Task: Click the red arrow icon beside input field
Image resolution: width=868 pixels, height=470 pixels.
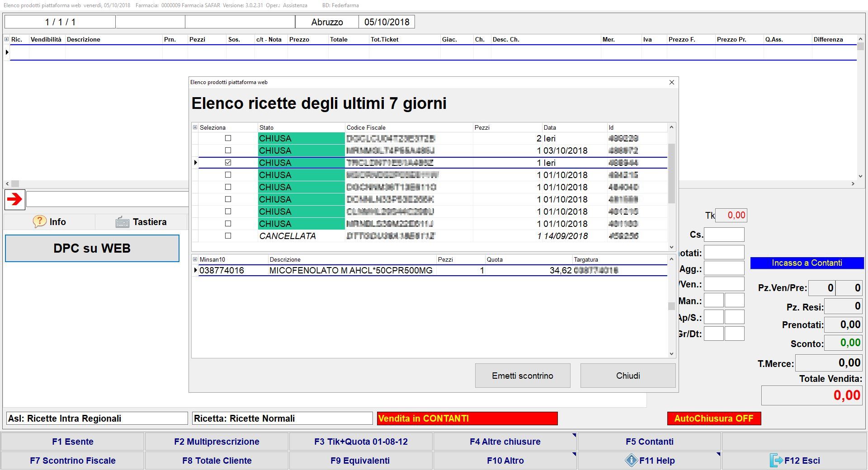Action: point(15,199)
